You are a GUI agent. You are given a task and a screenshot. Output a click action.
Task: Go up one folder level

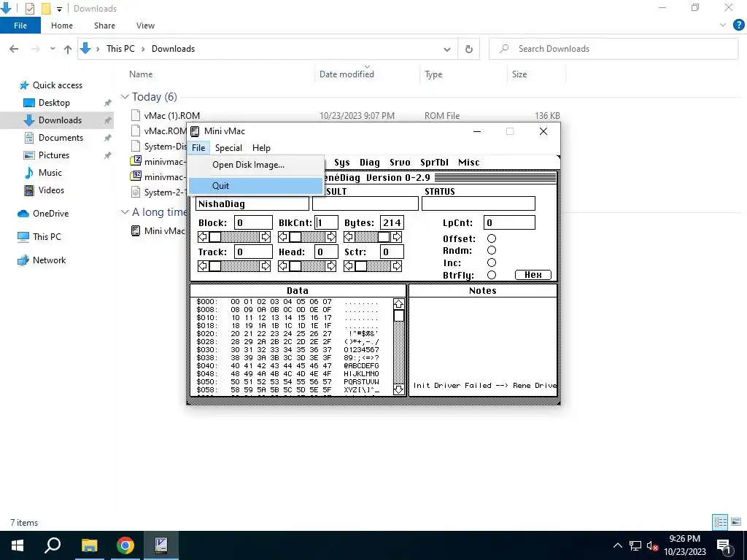pos(68,49)
